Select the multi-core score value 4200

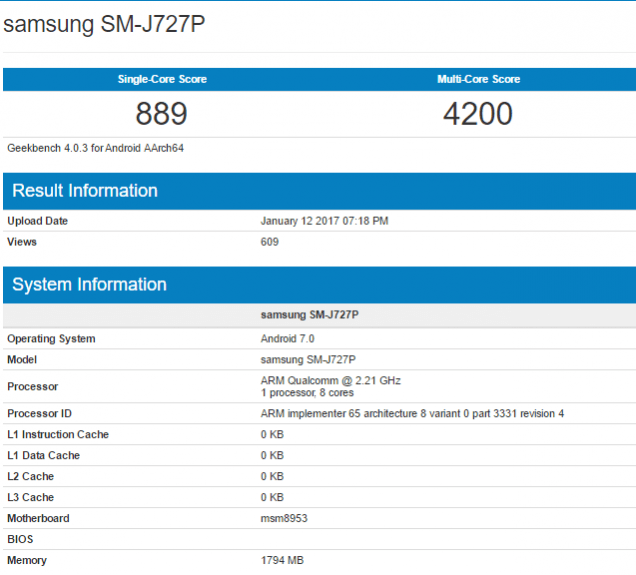point(478,114)
